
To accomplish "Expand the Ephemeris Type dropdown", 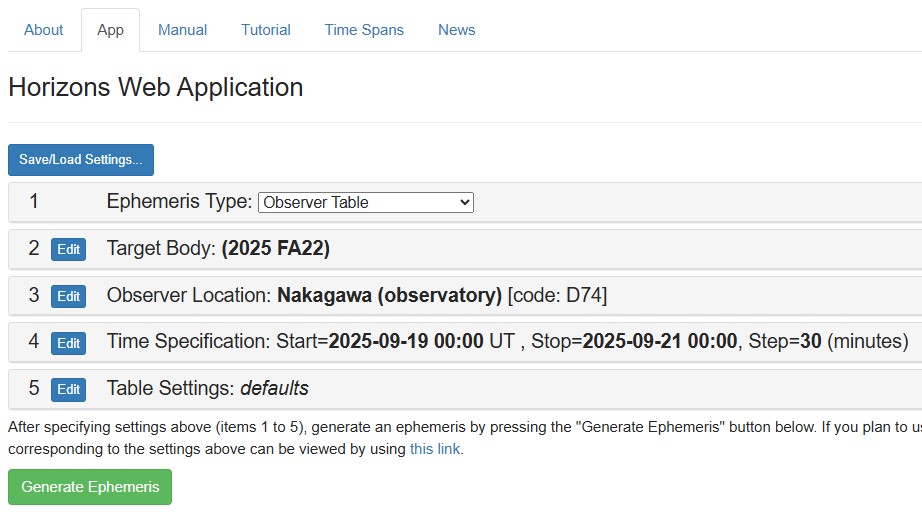I will (366, 202).
